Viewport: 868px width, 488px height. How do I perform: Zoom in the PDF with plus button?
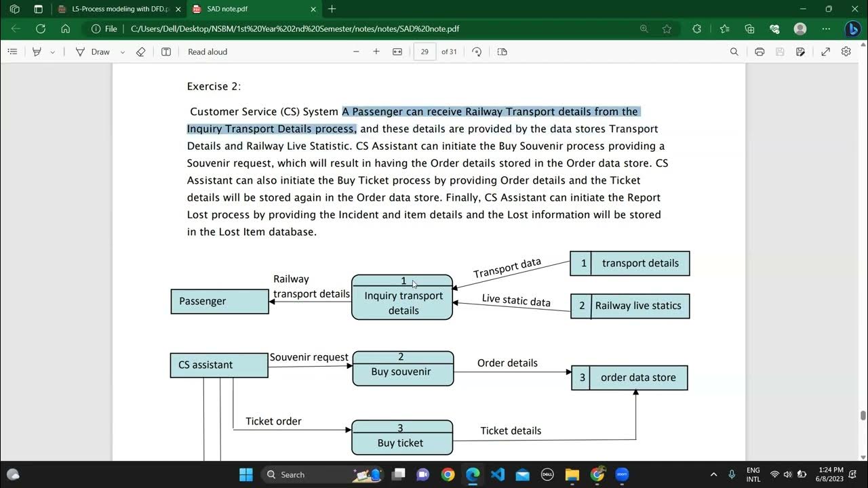(x=376, y=52)
